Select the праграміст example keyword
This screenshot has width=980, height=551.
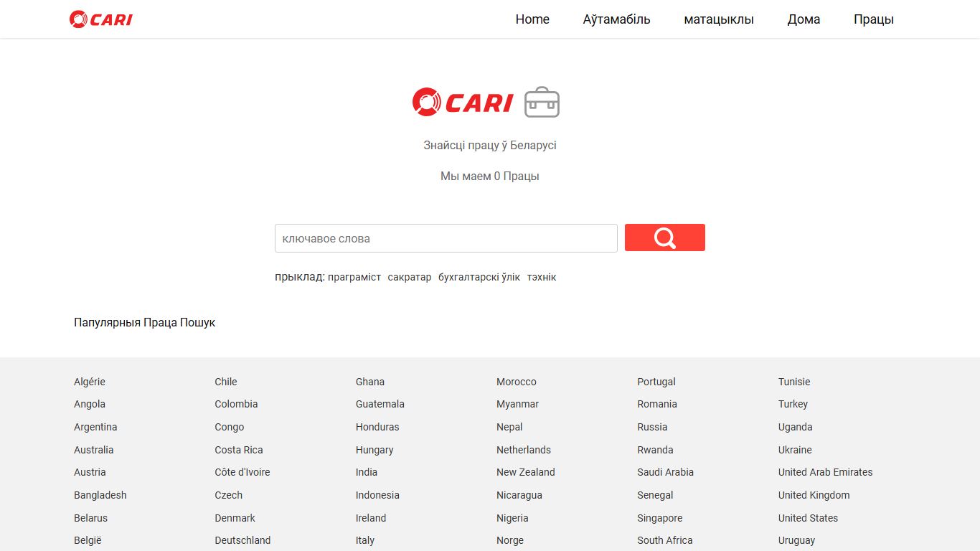coord(354,277)
